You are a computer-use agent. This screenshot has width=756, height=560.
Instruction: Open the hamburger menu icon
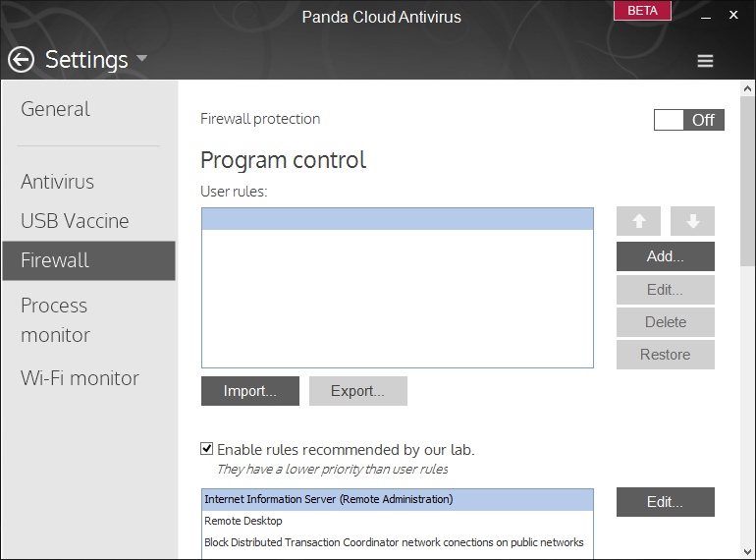(x=705, y=61)
